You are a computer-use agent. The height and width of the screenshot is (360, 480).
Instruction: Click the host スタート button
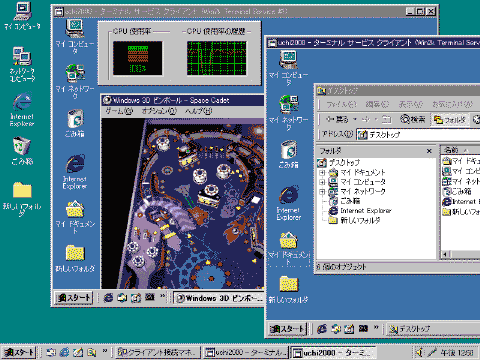tap(19, 352)
